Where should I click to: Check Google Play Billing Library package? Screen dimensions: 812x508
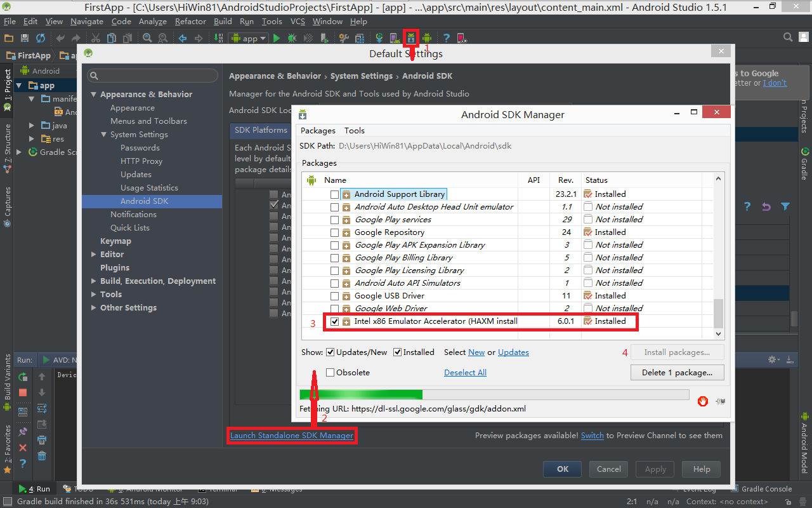coord(334,258)
